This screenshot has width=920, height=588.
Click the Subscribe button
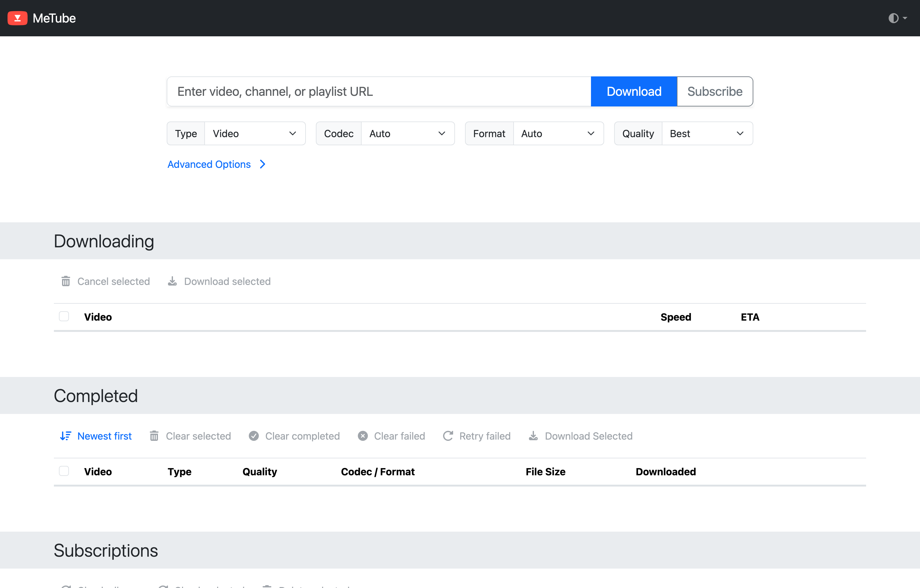pyautogui.click(x=715, y=92)
